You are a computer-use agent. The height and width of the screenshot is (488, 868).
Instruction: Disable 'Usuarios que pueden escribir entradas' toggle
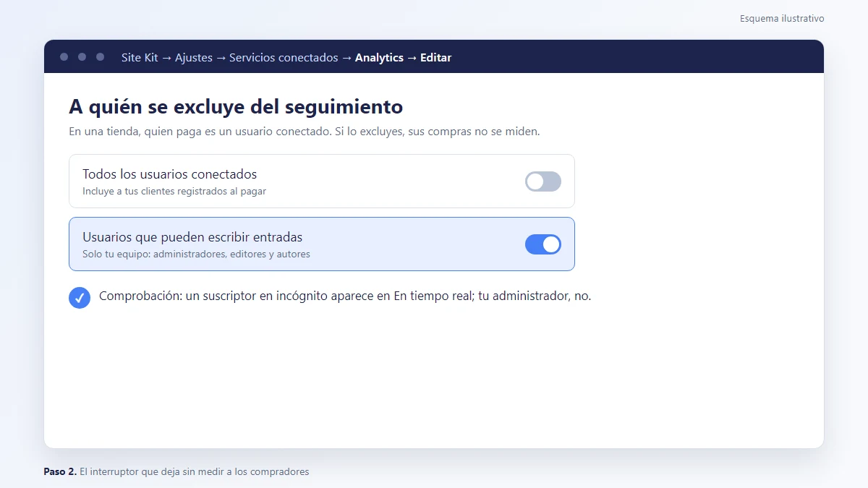543,244
